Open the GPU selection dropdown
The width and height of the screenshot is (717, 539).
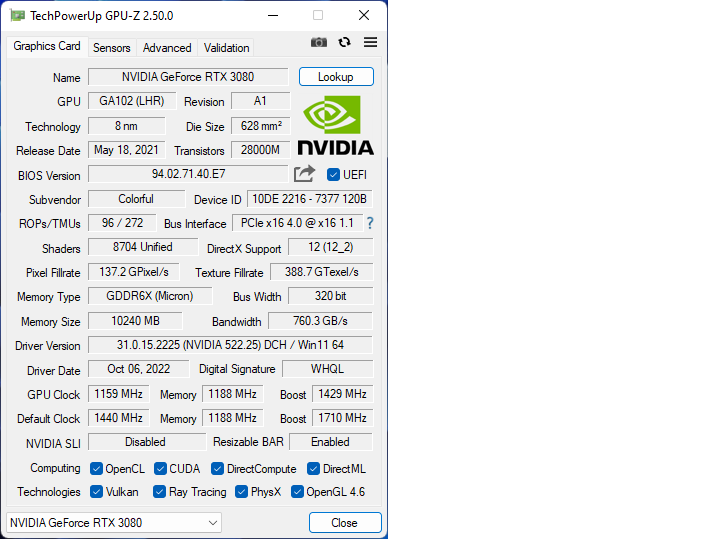coord(114,523)
